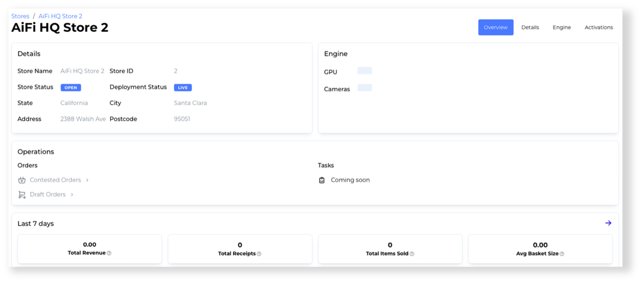Click the Tasks clipboard icon
The width and height of the screenshot is (644, 285).
321,180
